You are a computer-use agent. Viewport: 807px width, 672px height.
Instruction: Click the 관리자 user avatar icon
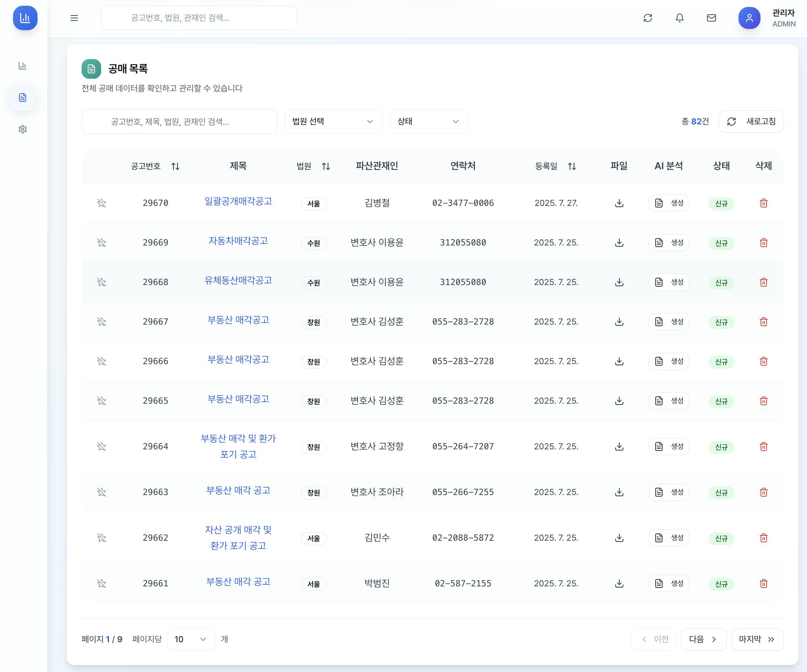749,18
